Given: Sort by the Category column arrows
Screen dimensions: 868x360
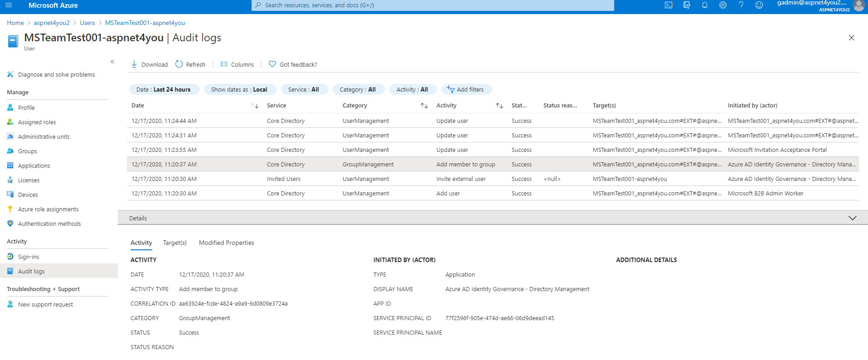Looking at the screenshot, I should click(x=424, y=106).
